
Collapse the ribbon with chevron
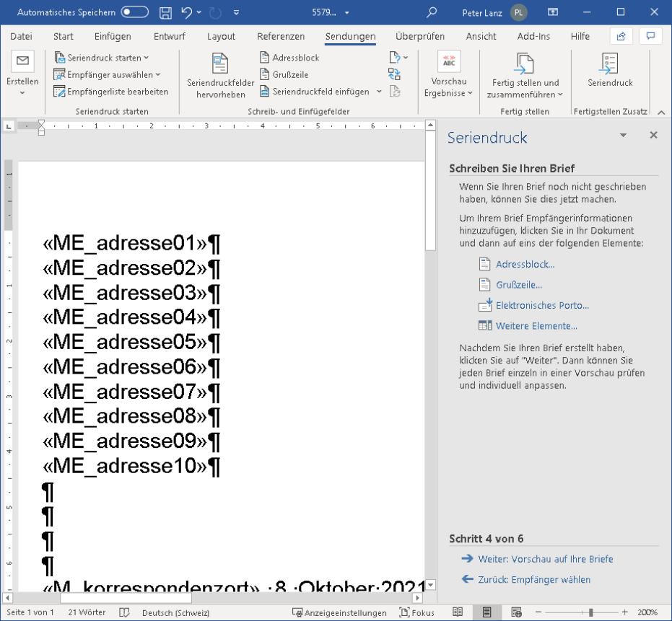pos(661,113)
